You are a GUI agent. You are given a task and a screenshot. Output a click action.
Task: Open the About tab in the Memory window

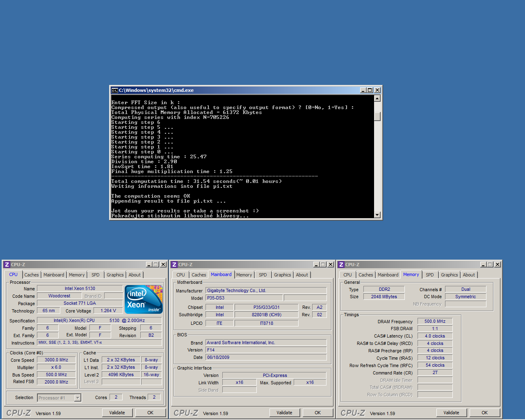point(469,275)
